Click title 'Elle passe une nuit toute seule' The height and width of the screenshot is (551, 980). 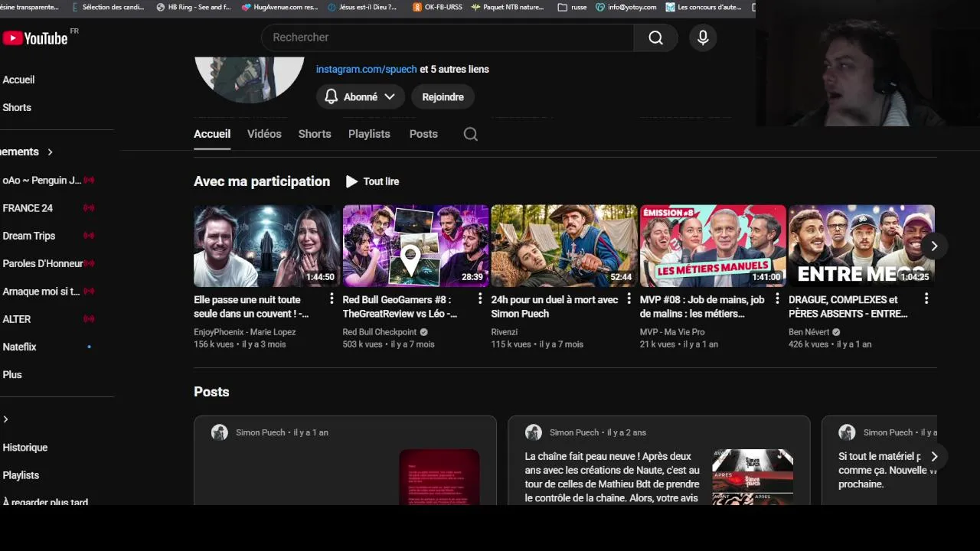251,307
